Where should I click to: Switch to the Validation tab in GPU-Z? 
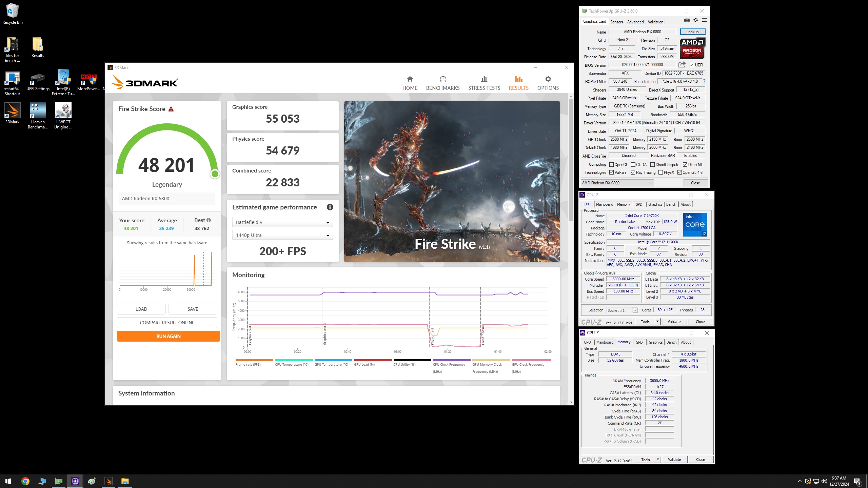point(655,22)
